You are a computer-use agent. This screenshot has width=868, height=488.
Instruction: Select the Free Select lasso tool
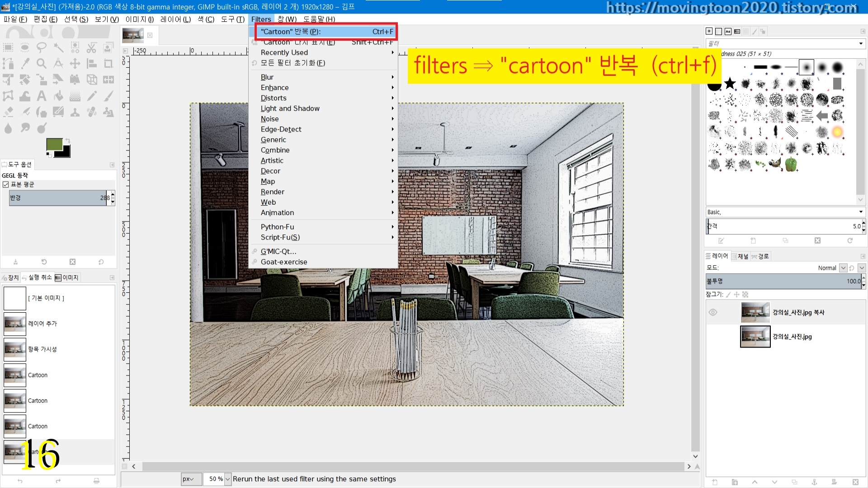pos(42,47)
